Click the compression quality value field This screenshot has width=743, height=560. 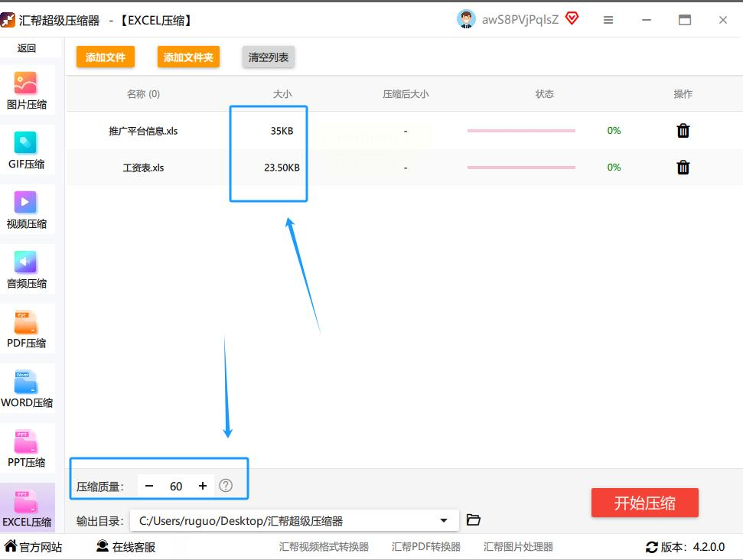coord(176,486)
